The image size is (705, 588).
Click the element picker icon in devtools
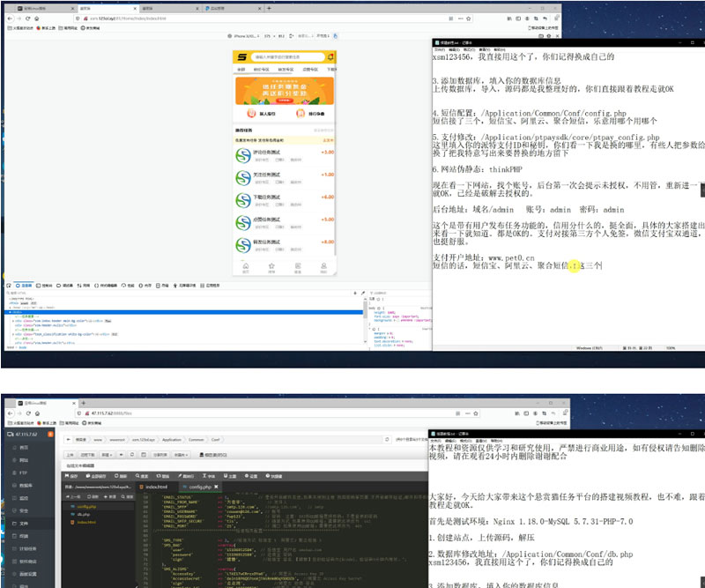pyautogui.click(x=8, y=286)
